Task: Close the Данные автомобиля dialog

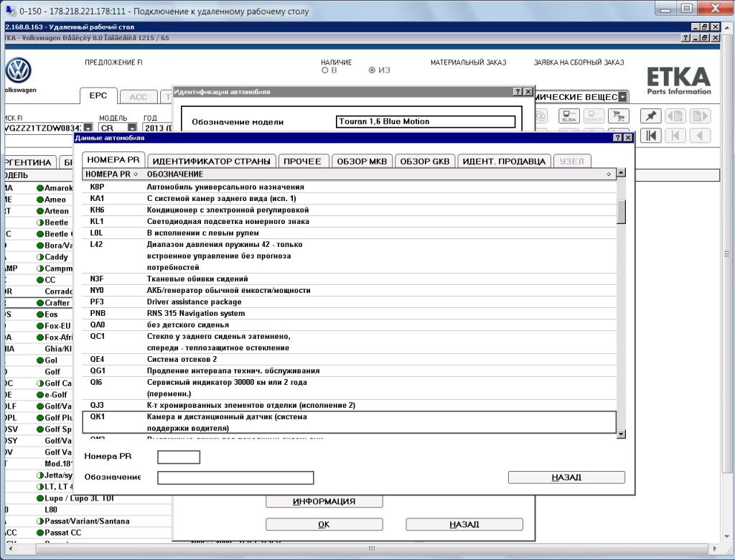Action: tap(628, 137)
